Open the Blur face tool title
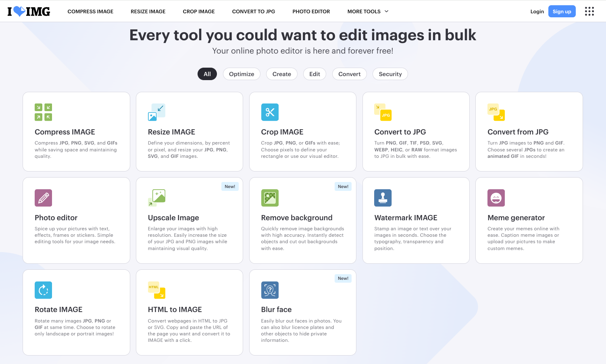This screenshot has height=364, width=606. click(276, 310)
